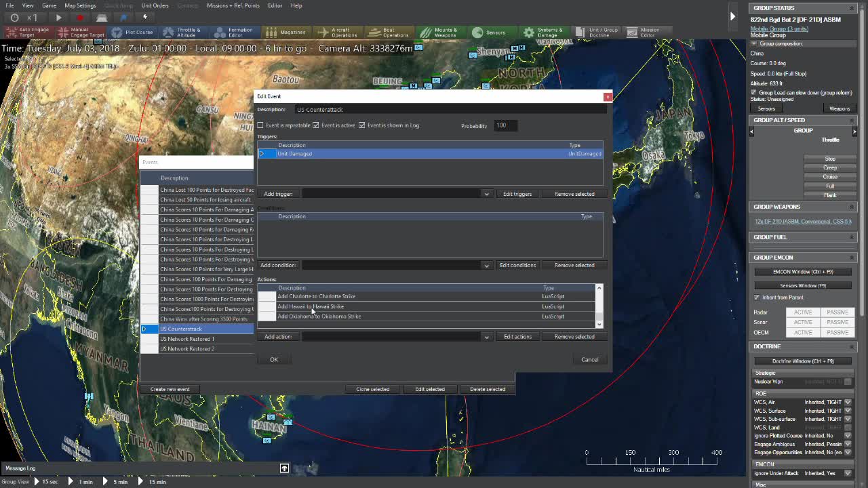Confirm the event with OK

[274, 359]
